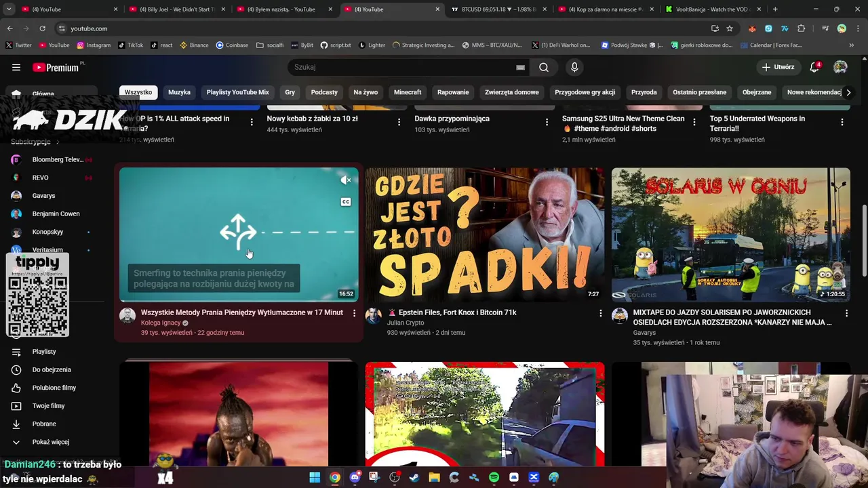This screenshot has height=488, width=868.
Task: Open Do obejrzenia watch later
Action: click(x=52, y=369)
